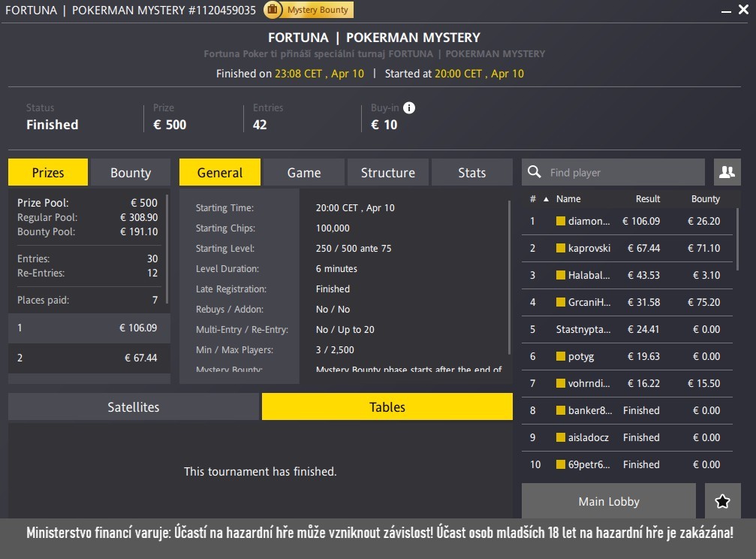Click the magnifying glass search icon
The height and width of the screenshot is (559, 756).
(535, 172)
